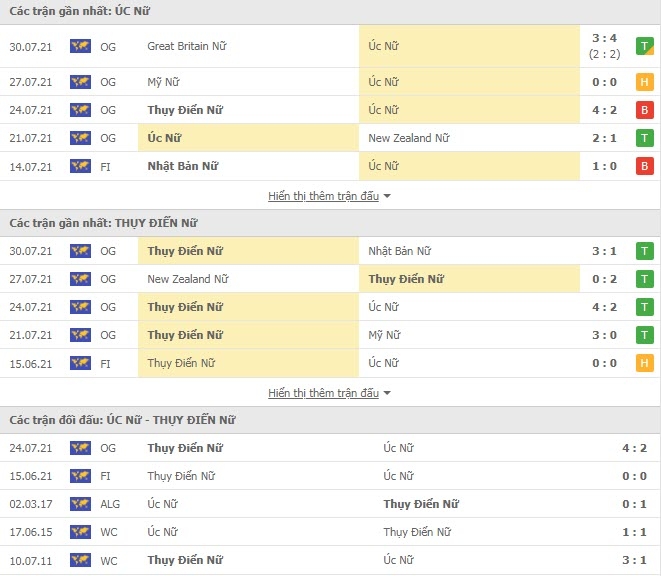Image resolution: width=661 pixels, height=576 pixels.
Task: Click the green T badge for New Zealand Nữ 0:2 match
Action: (x=645, y=279)
